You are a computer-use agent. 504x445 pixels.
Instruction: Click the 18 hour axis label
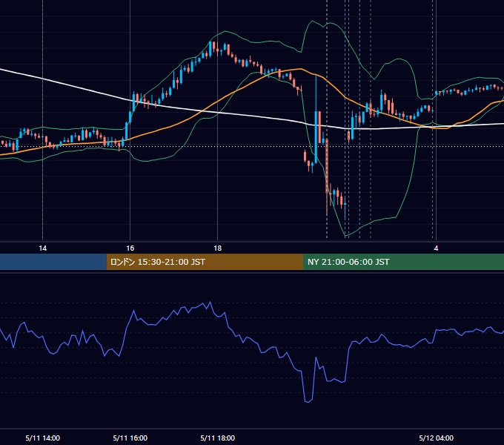pyautogui.click(x=218, y=248)
